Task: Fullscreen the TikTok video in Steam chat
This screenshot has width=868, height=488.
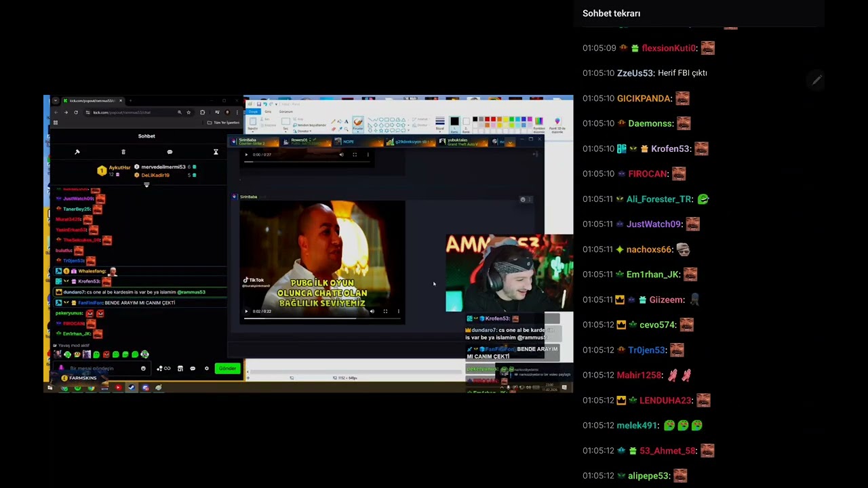Action: [x=385, y=311]
